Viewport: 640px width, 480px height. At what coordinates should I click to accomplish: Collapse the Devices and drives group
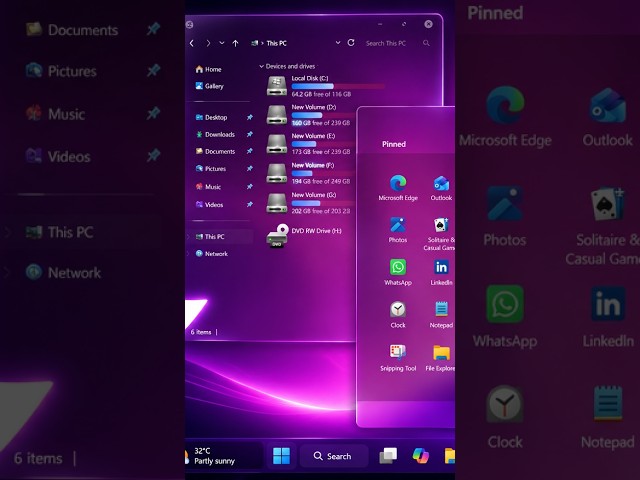pos(261,66)
